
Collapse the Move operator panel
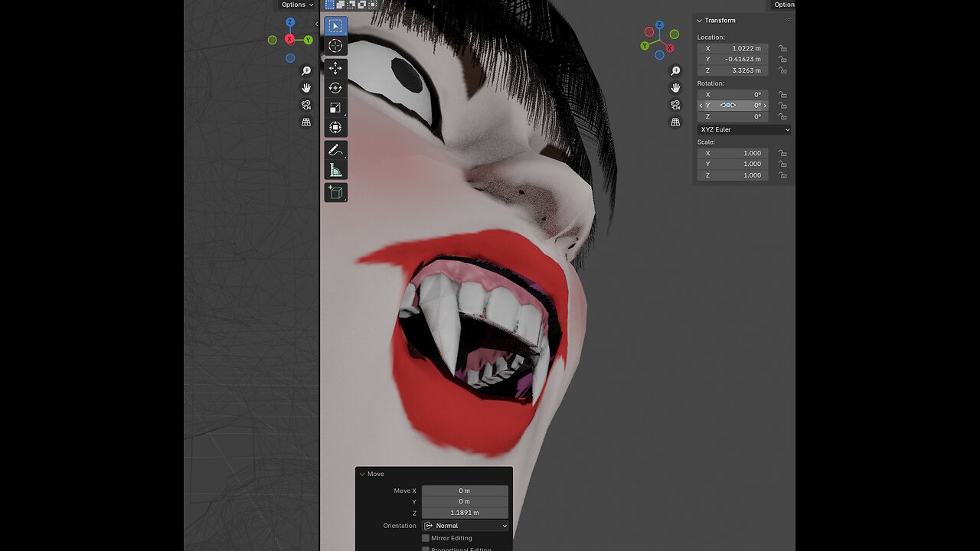(x=362, y=474)
